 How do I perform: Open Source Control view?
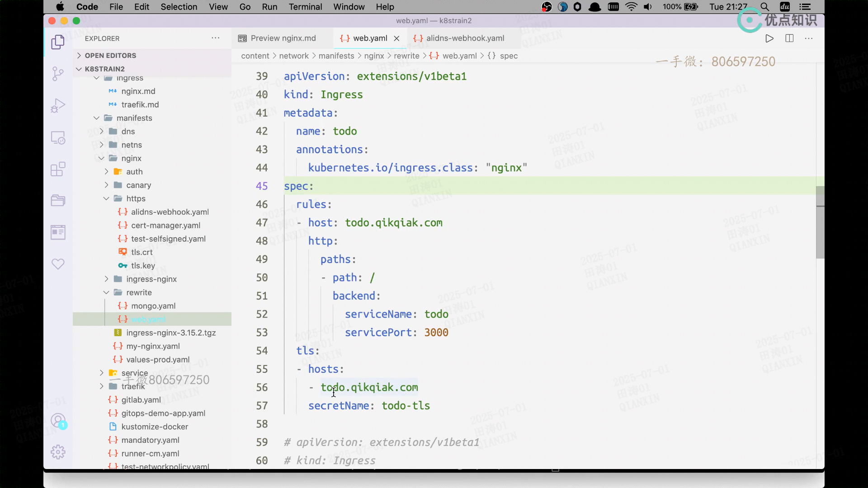(58, 74)
